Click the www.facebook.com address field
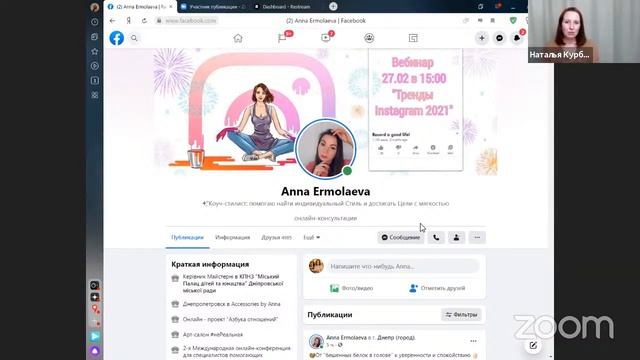The image size is (640, 360). coord(191,20)
